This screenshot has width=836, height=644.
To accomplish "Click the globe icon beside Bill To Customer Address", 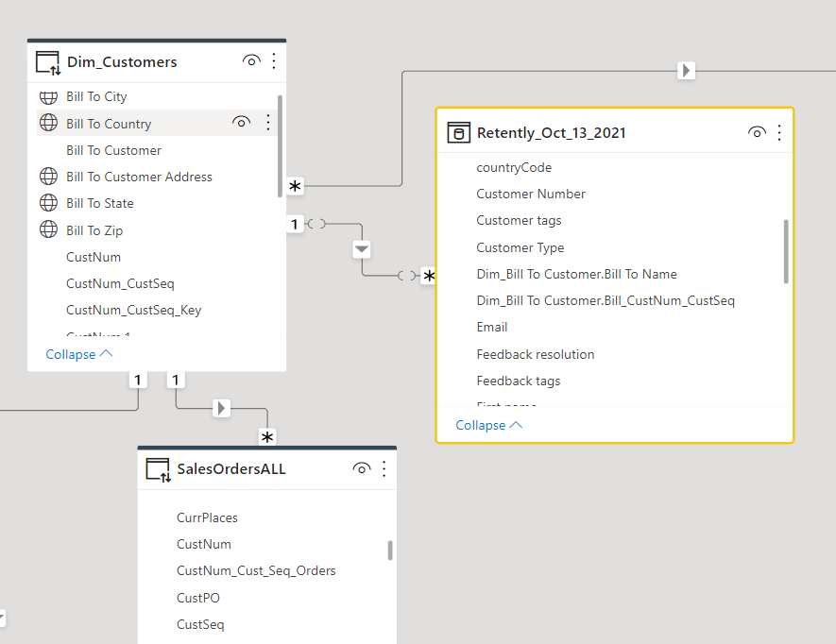I will pos(48,176).
